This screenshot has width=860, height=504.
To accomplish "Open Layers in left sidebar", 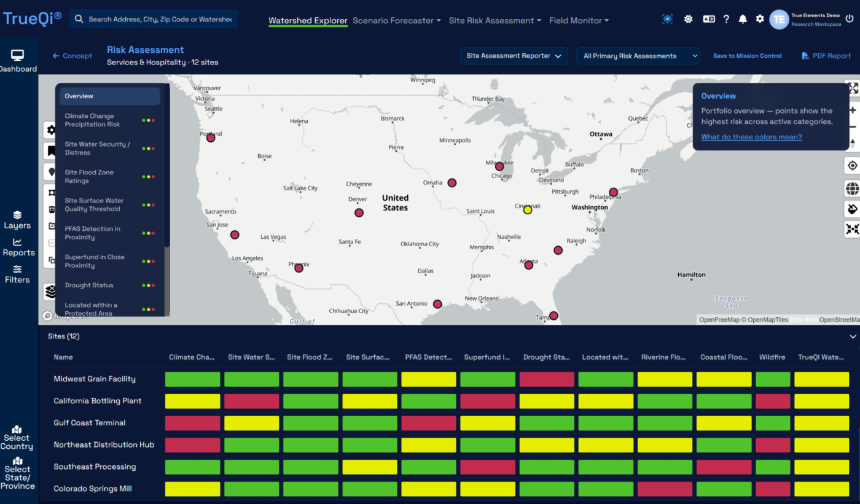I will (17, 220).
